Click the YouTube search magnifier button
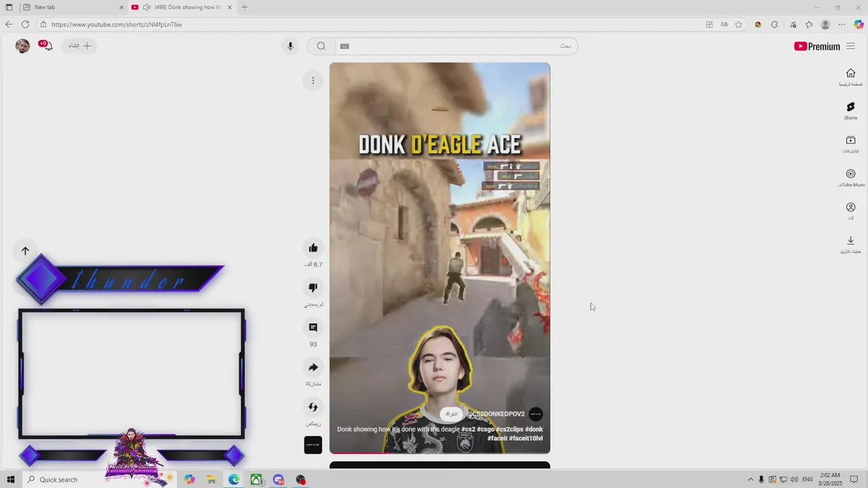 (x=321, y=46)
